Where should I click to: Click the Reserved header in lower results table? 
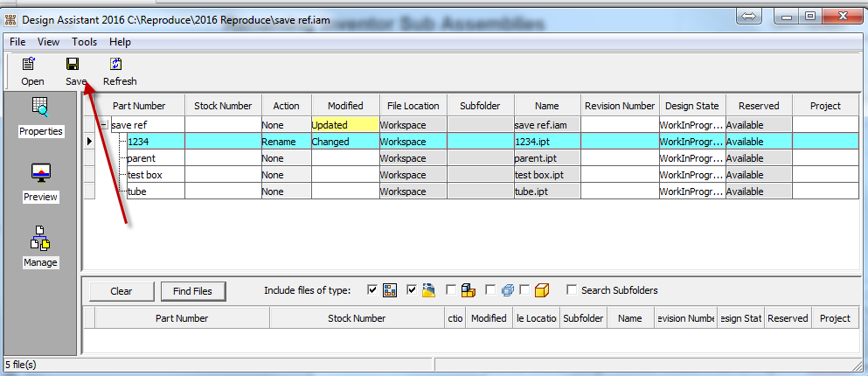pyautogui.click(x=788, y=318)
